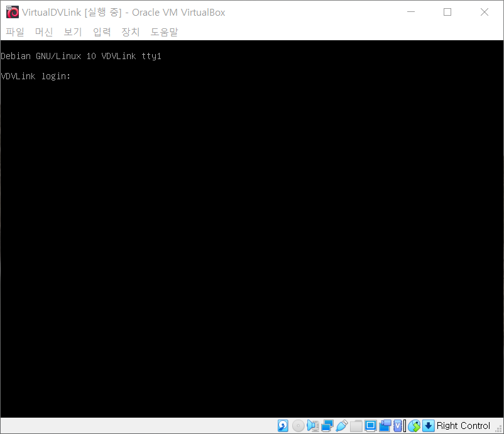Screen dimensions: 504x434
Task: Click the window resize grip corner
Action: click(499, 429)
